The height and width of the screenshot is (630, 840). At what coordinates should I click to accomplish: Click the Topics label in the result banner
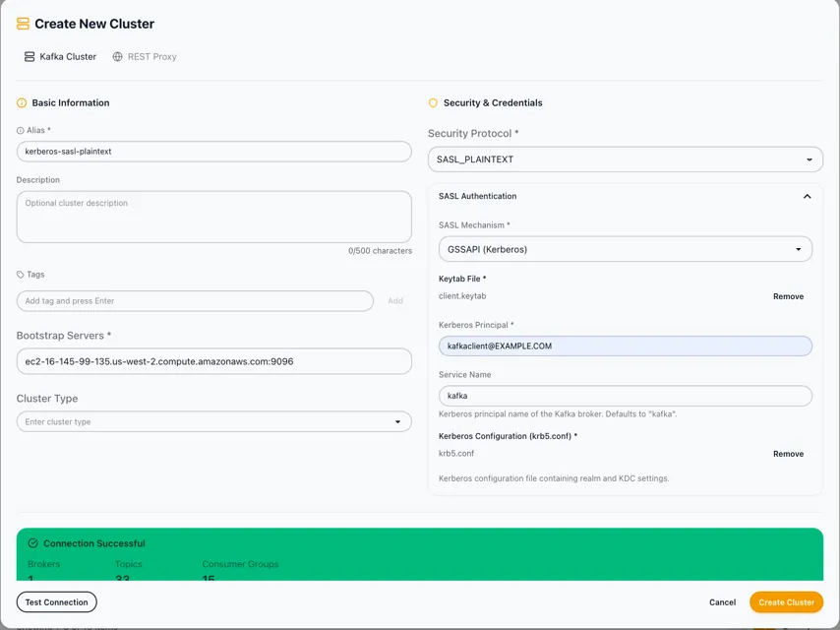pos(129,564)
